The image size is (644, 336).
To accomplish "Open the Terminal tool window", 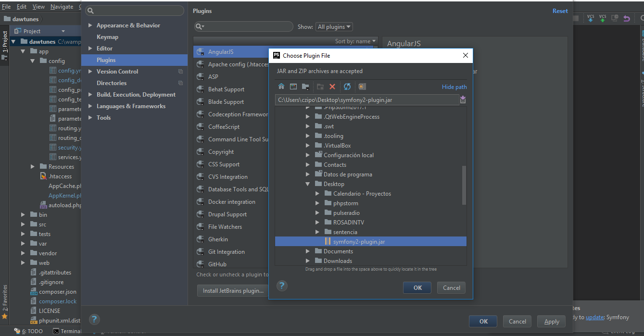I will tap(67, 331).
